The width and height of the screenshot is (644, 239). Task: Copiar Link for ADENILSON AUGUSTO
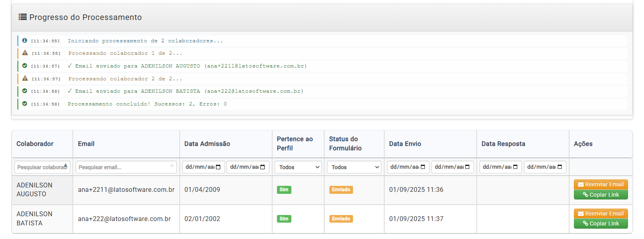pyautogui.click(x=601, y=195)
